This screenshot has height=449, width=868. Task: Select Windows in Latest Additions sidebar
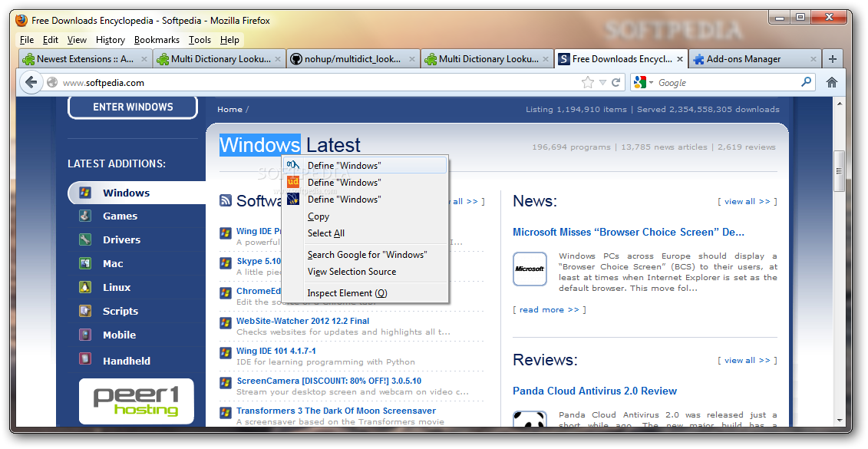click(126, 193)
